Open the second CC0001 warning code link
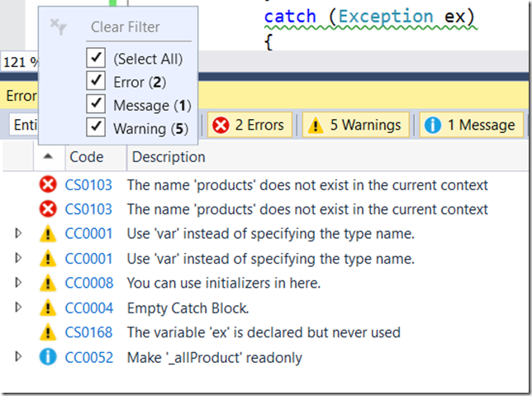The width and height of the screenshot is (532, 396). pos(88,259)
